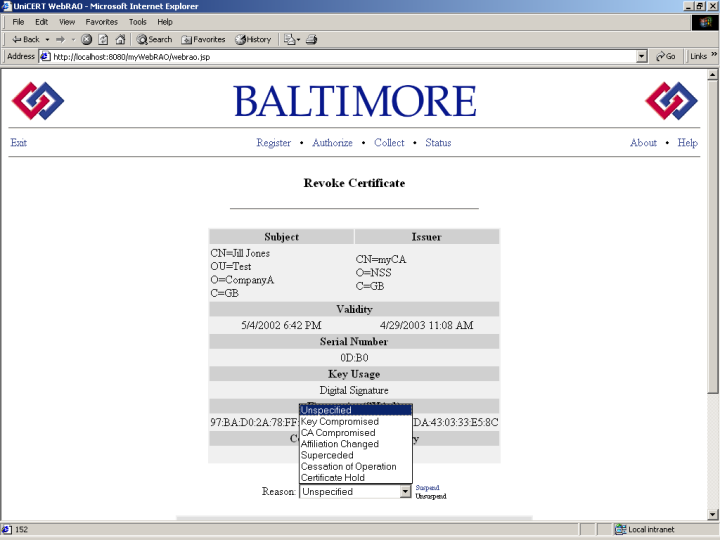The width and height of the screenshot is (720, 540).
Task: Click the CN=Jill Jones subject text
Action: click(x=240, y=253)
